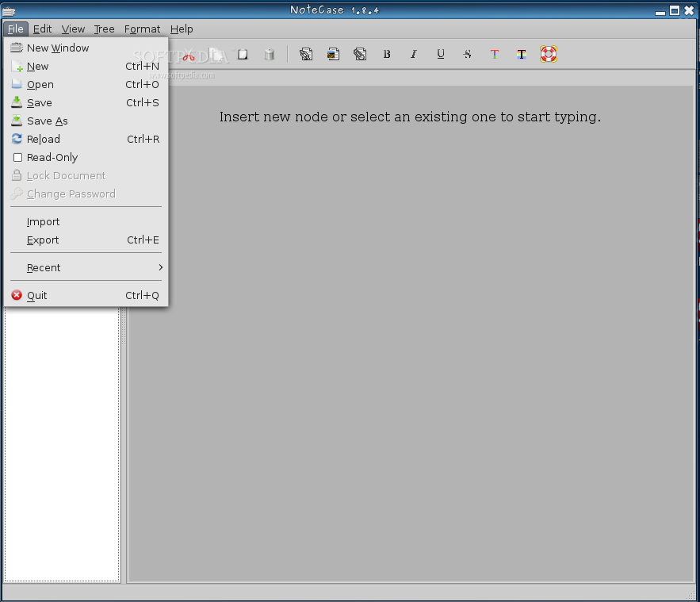700x602 pixels.
Task: Open the Format menu
Action: (x=142, y=29)
